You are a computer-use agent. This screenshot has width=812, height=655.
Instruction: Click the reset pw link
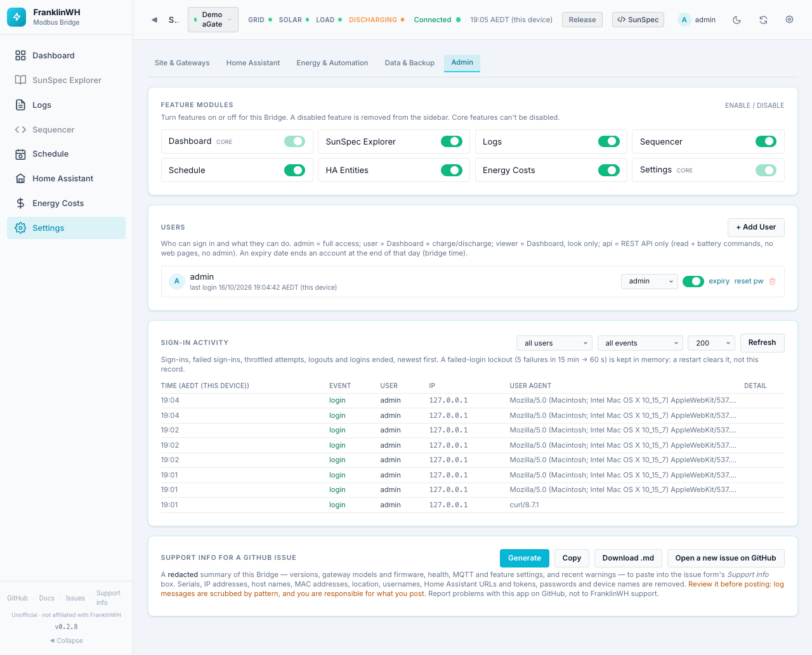749,282
